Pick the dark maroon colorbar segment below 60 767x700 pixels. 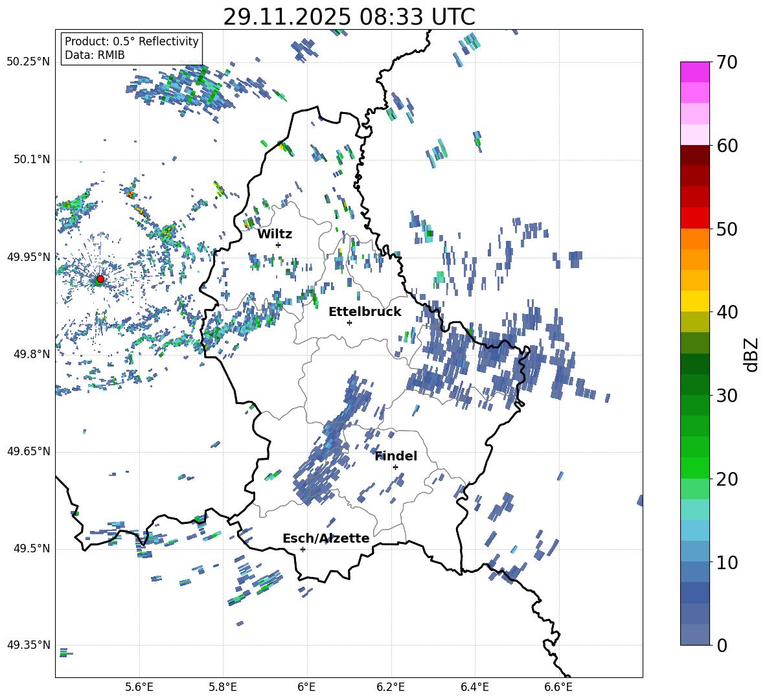[695, 155]
